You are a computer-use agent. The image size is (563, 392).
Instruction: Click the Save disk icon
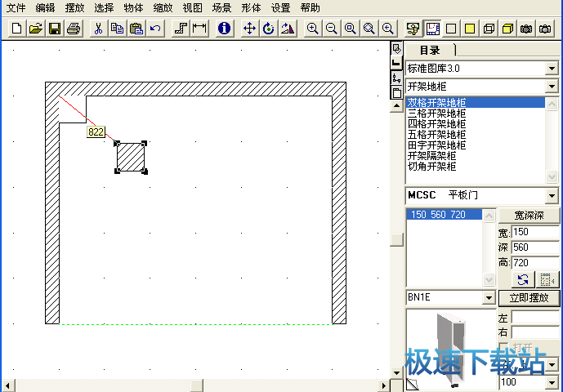(x=55, y=29)
